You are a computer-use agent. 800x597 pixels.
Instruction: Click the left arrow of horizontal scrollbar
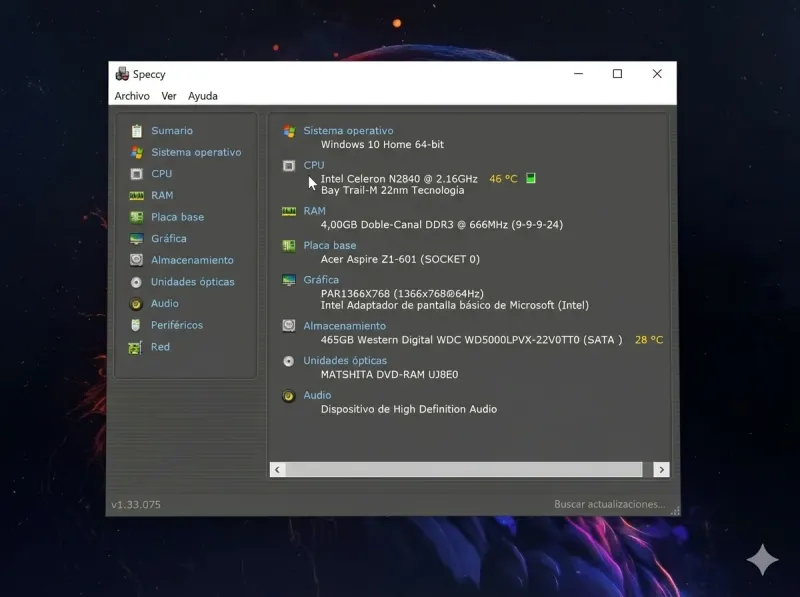tap(278, 469)
